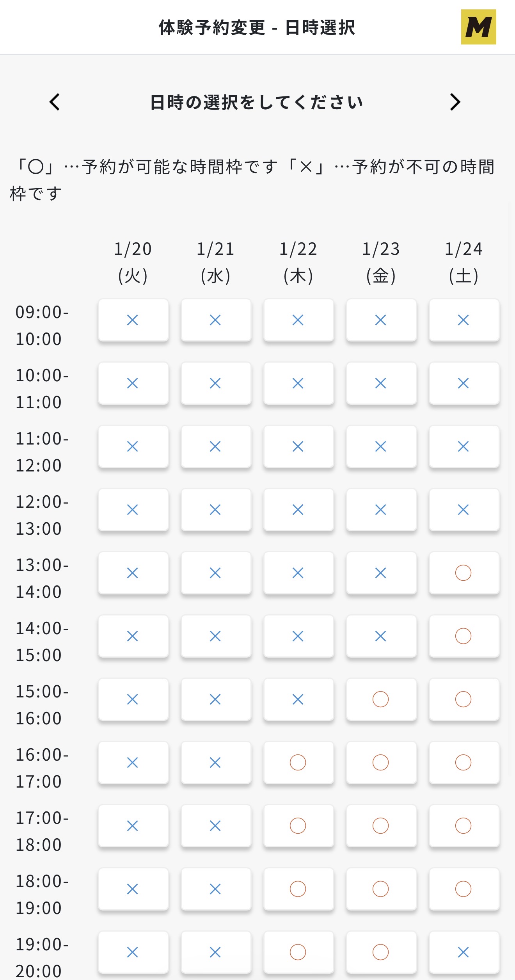Choose 1/22 (木) 16:00-17:00 open slot
Image resolution: width=515 pixels, height=980 pixels.
298,763
